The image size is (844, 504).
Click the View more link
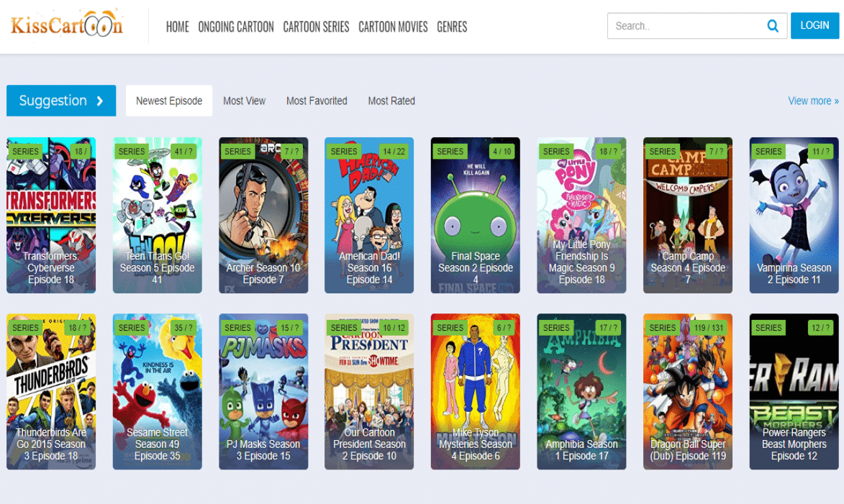[813, 101]
